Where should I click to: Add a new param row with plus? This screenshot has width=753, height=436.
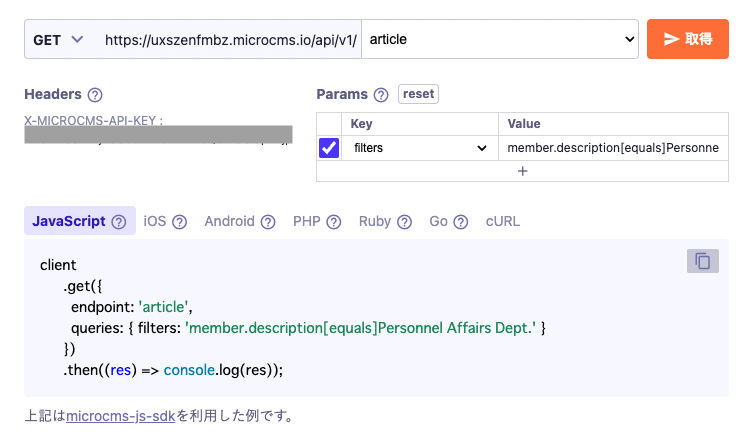click(x=522, y=171)
